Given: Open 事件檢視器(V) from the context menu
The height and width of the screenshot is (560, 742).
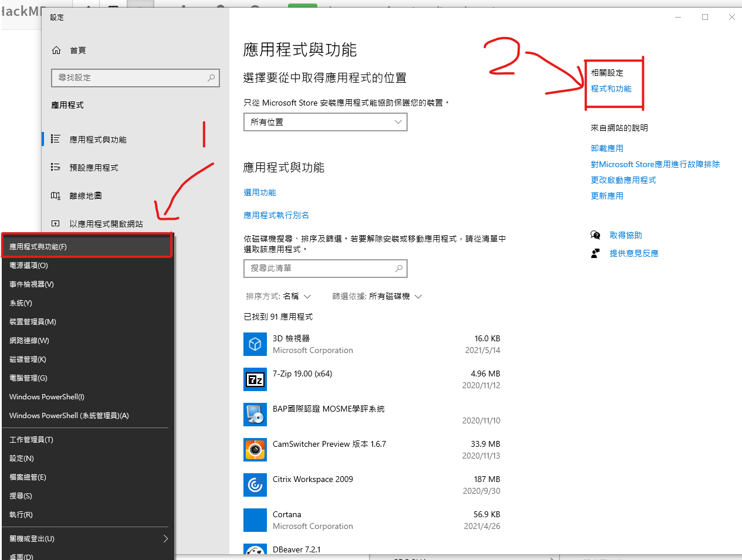Looking at the screenshot, I should point(87,284).
